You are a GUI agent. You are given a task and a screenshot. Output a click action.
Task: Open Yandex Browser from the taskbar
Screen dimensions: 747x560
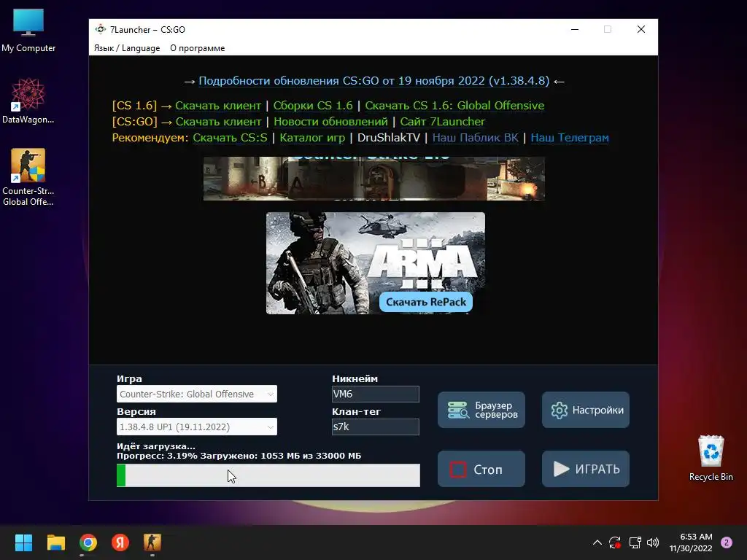click(120, 542)
